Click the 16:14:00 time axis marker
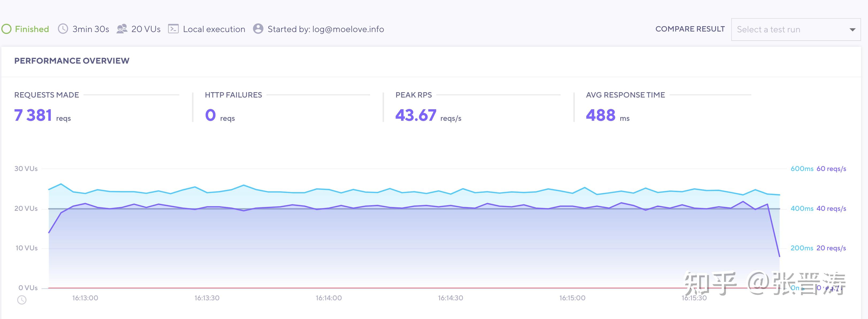 coord(329,298)
